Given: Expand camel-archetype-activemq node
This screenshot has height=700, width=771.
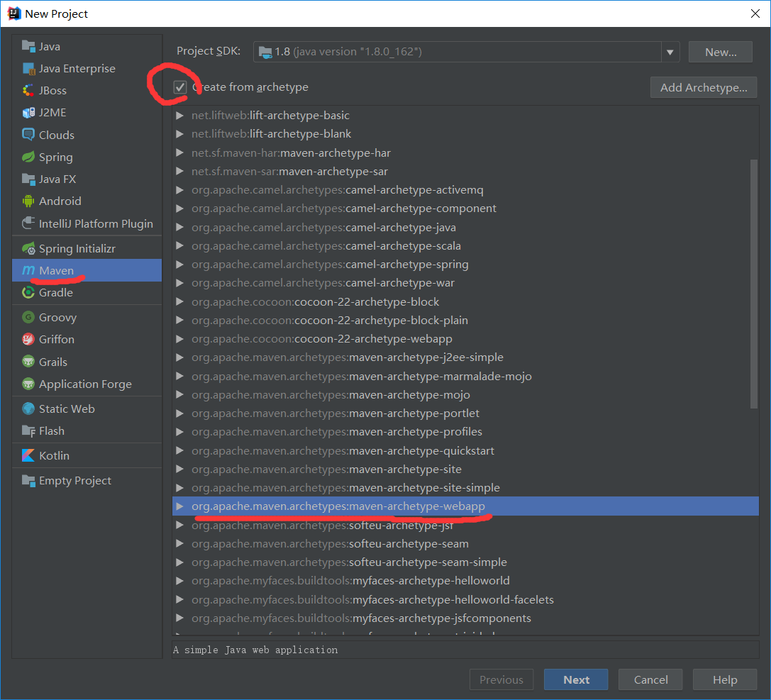Looking at the screenshot, I should 180,190.
